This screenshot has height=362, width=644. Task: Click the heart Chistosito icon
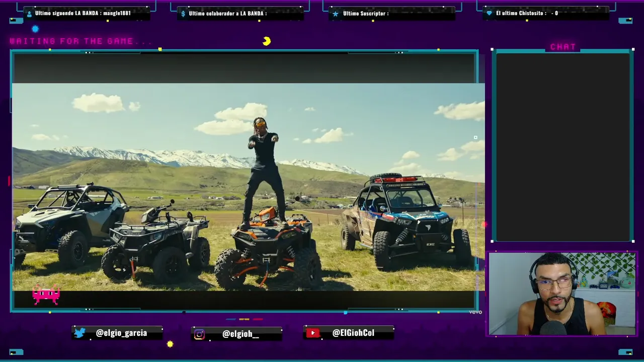pos(489,14)
